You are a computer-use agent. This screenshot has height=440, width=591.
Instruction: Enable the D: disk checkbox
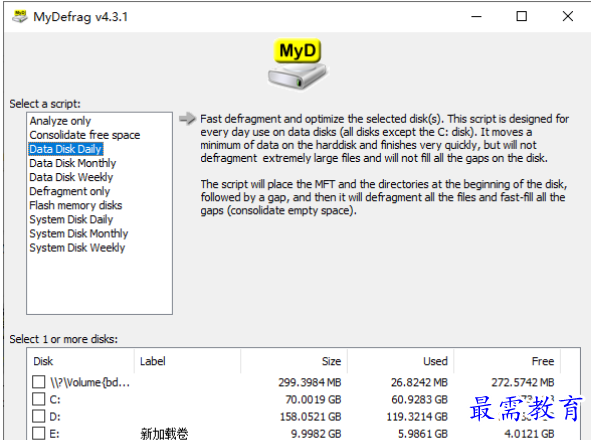pos(38,416)
